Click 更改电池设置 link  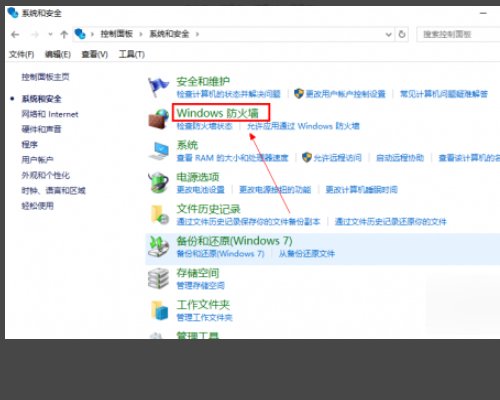pos(200,190)
